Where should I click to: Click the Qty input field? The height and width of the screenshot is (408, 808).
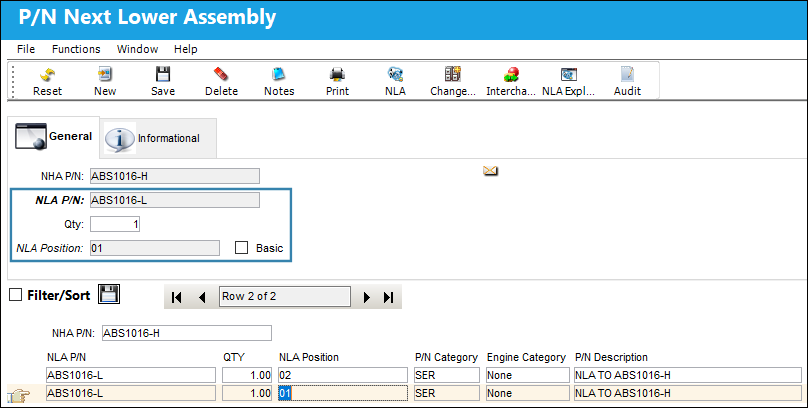[x=115, y=224]
